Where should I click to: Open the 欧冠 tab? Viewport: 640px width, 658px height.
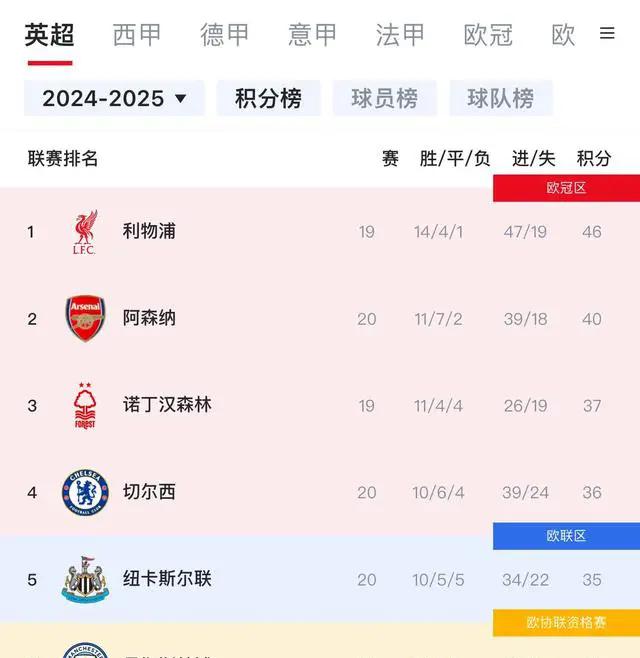point(488,35)
